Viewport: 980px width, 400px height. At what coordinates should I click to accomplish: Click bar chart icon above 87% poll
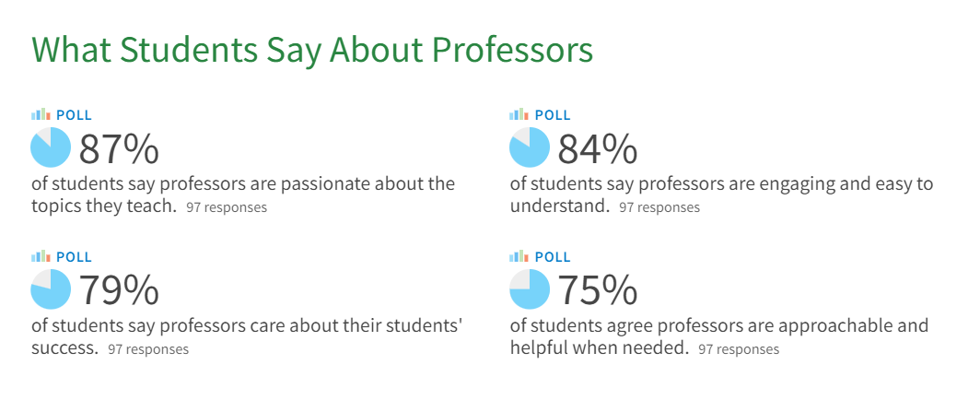(41, 114)
